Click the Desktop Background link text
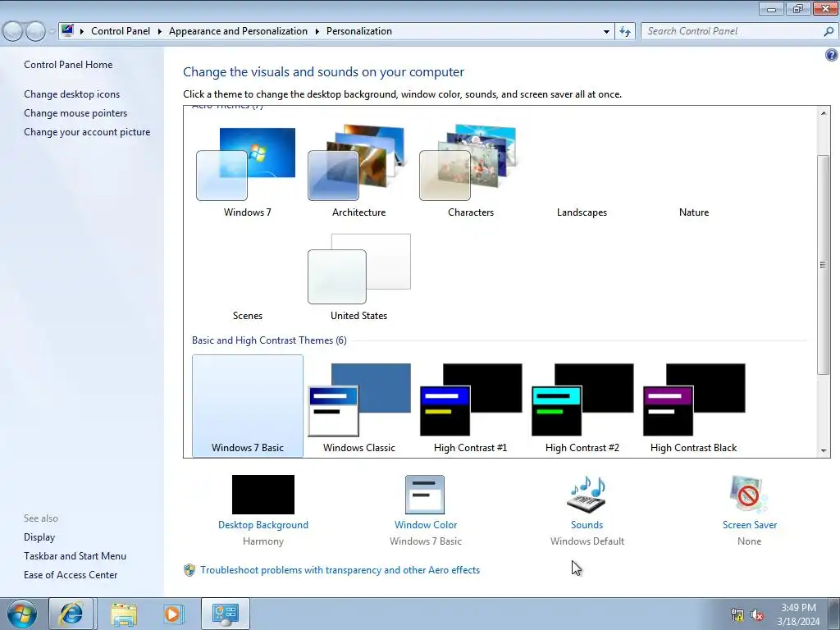The width and height of the screenshot is (840, 630). (263, 525)
